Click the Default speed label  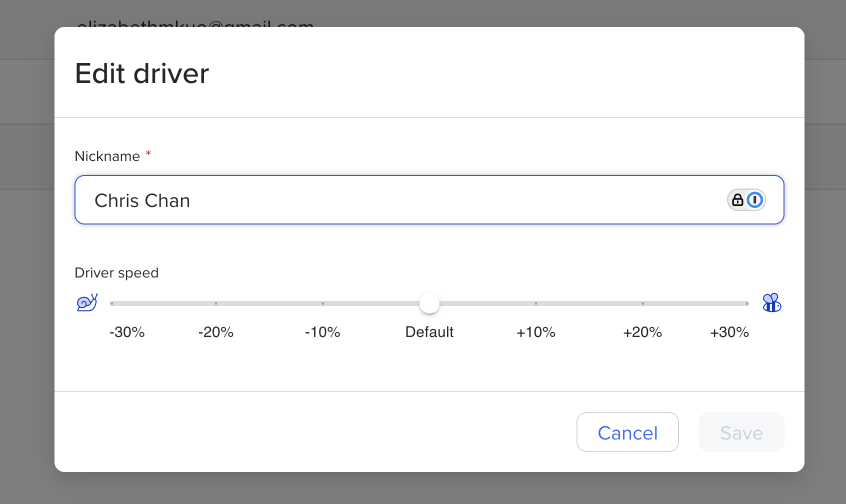(x=429, y=332)
